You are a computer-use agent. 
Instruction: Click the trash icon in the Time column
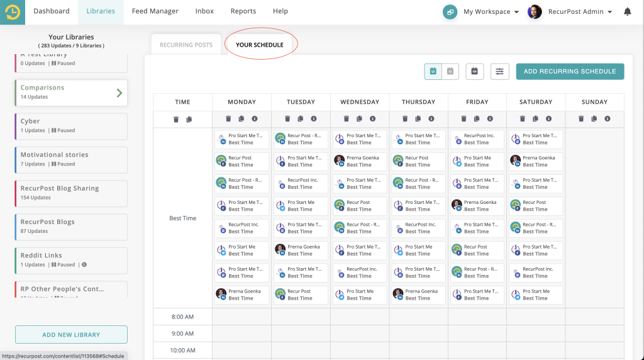(x=176, y=120)
